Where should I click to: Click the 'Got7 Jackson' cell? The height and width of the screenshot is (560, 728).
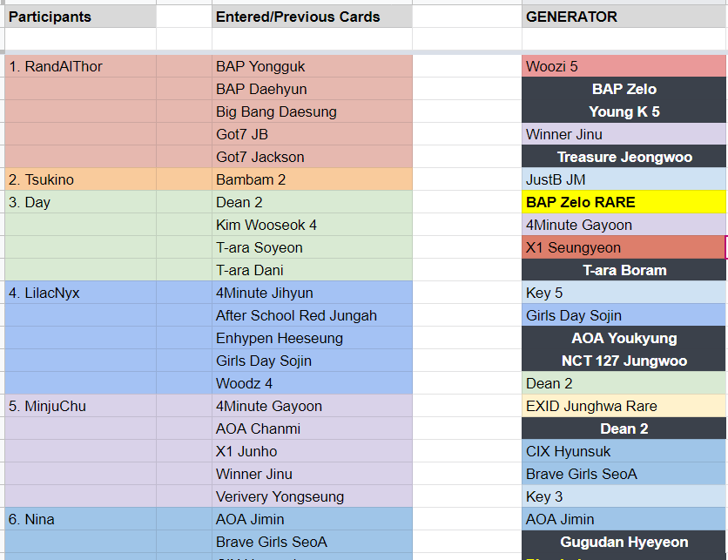312,157
